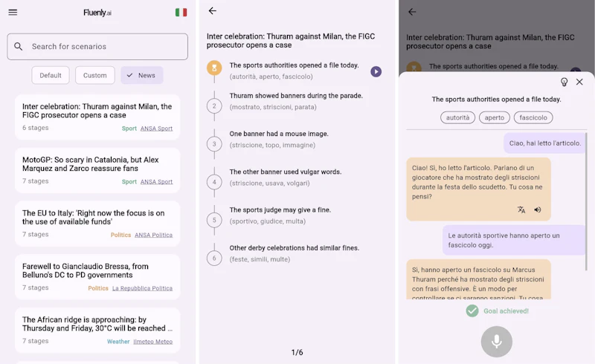Open Ilmeteo Meteo source link
The height and width of the screenshot is (364, 595).
pos(153,342)
